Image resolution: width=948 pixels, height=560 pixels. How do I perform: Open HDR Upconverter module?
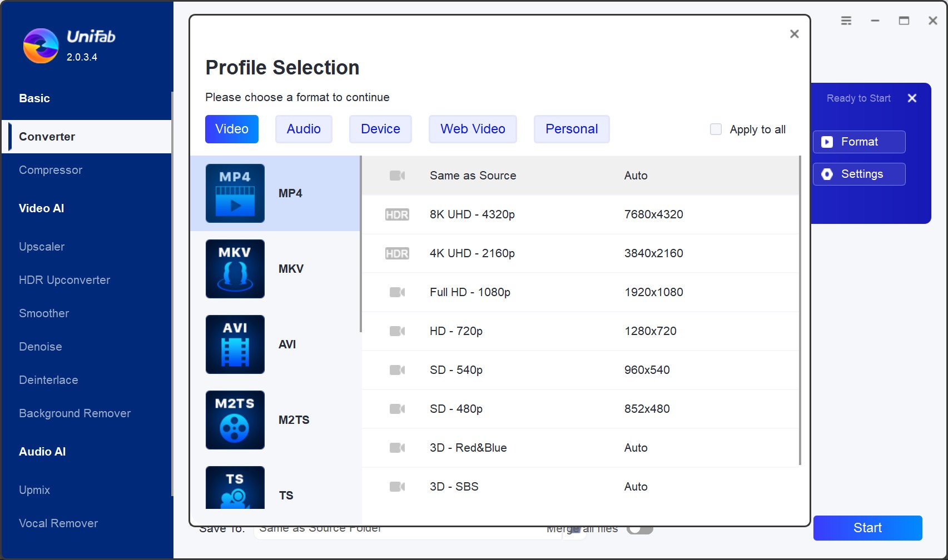(64, 280)
